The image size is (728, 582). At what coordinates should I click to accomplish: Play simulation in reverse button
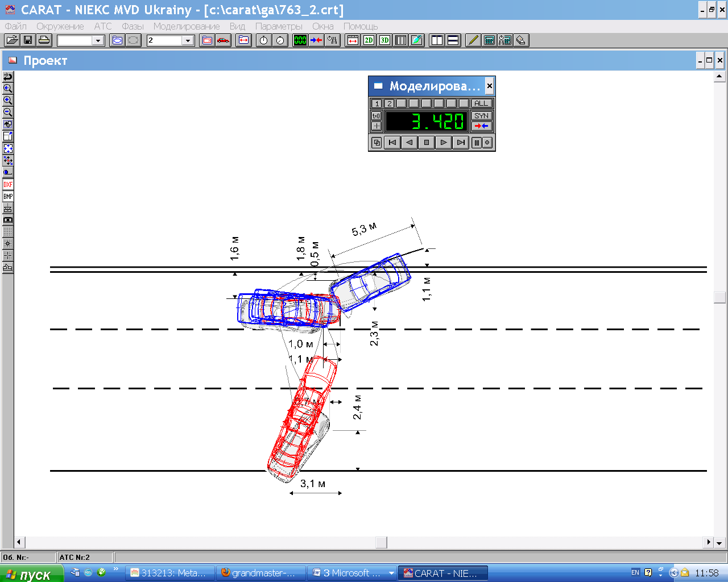(x=409, y=143)
